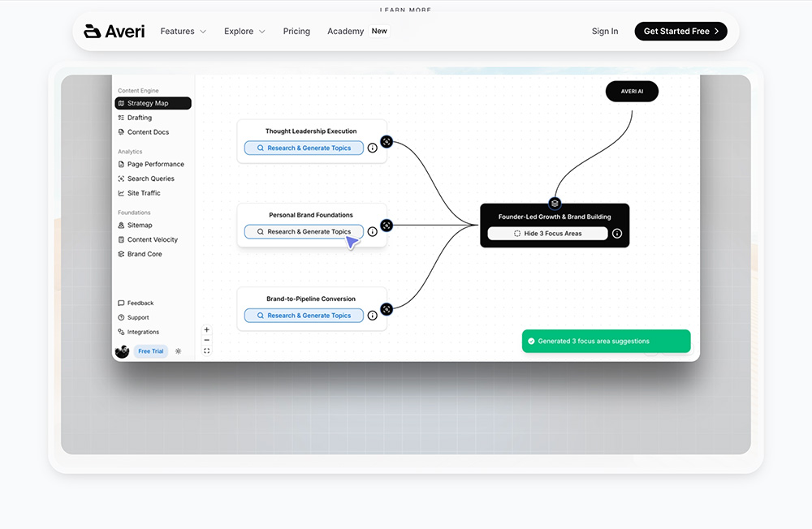Click the Drafting list icon
Screen dimensions: 812x529
click(121, 118)
